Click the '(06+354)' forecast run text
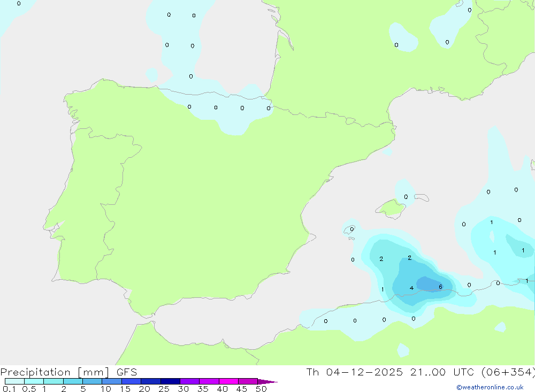This screenshot has height=392, width=535. tap(508, 372)
